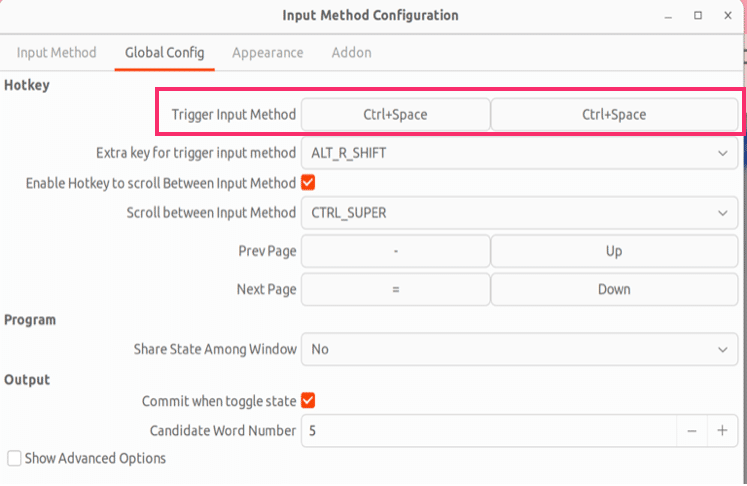Select the Addon tab
747x486 pixels.
pos(352,52)
